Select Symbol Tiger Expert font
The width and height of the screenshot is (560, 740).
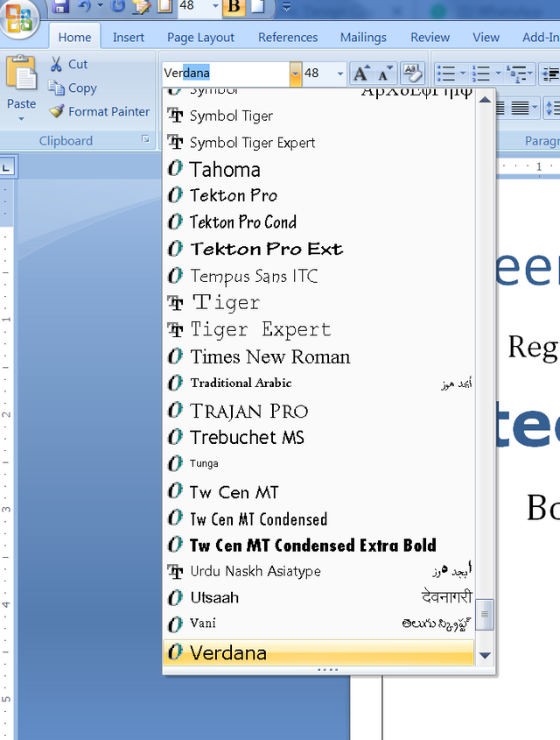[318, 143]
